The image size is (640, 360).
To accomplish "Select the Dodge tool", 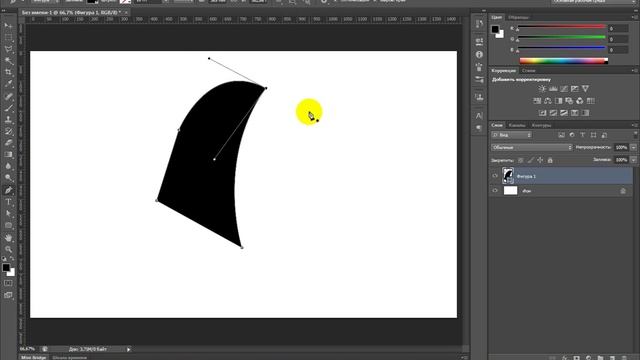I will [8, 178].
